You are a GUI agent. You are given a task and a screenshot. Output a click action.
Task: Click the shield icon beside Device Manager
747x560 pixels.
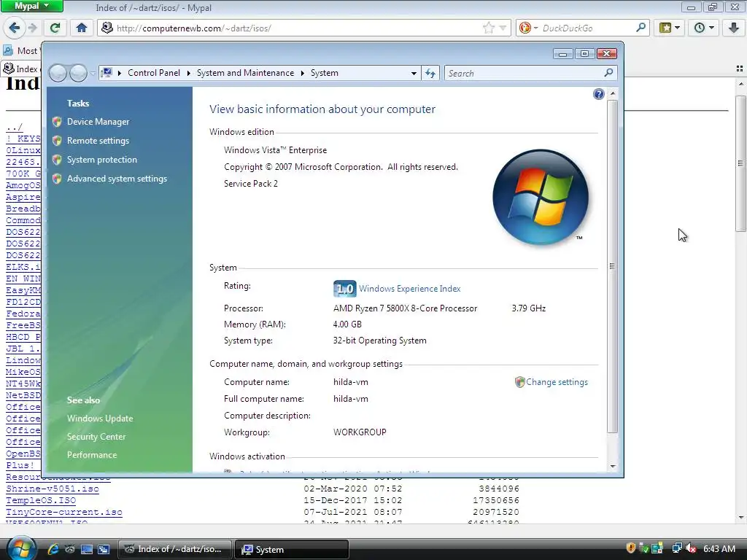point(57,122)
